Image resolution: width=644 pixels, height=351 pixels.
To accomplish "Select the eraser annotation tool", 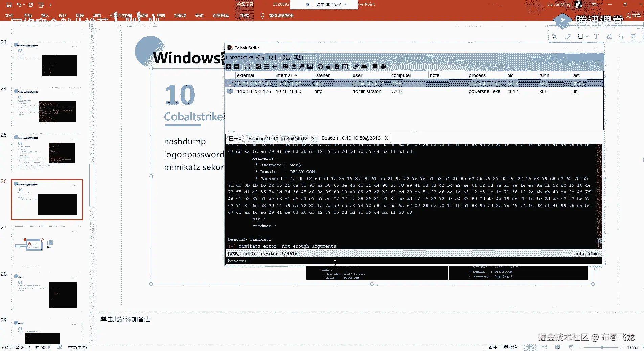I will click(609, 37).
